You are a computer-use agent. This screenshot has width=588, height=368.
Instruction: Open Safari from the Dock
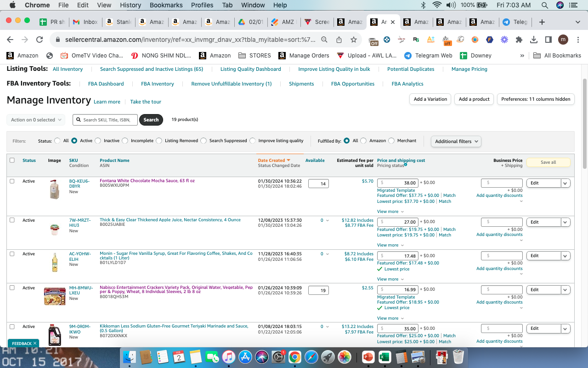[x=311, y=357]
